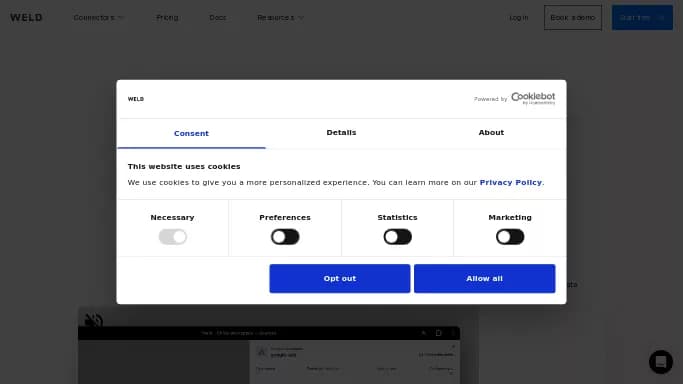Click the product demo video preview
Viewport: 683px width, 384px height.
tap(278, 345)
